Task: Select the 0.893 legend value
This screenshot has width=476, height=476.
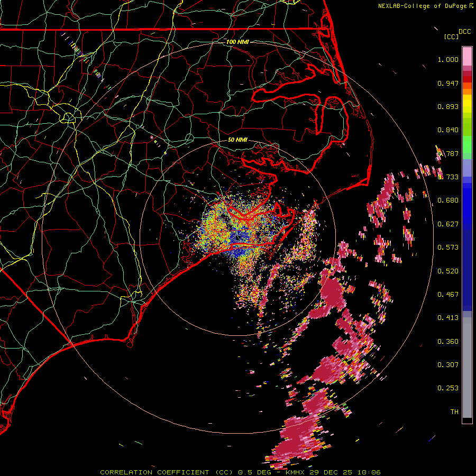Action: tap(448, 106)
